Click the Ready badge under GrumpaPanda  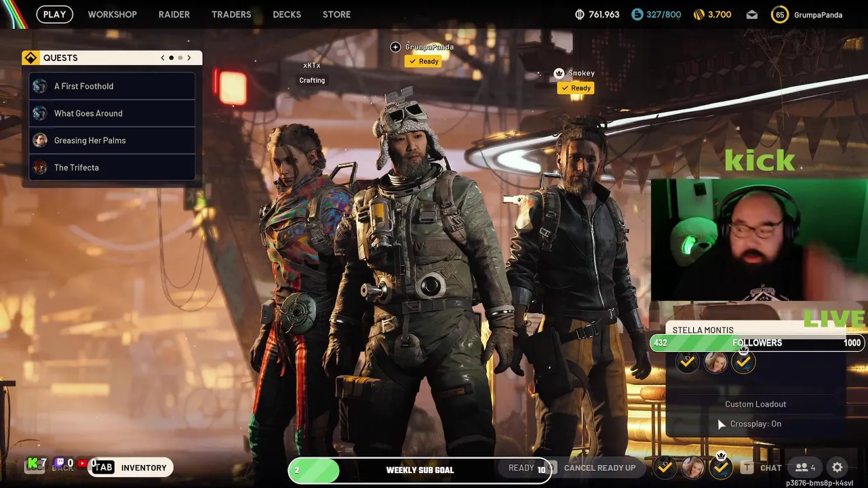coord(423,61)
